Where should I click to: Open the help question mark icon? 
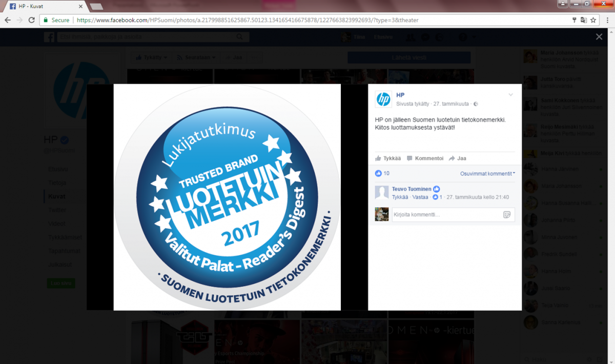pos(463,37)
